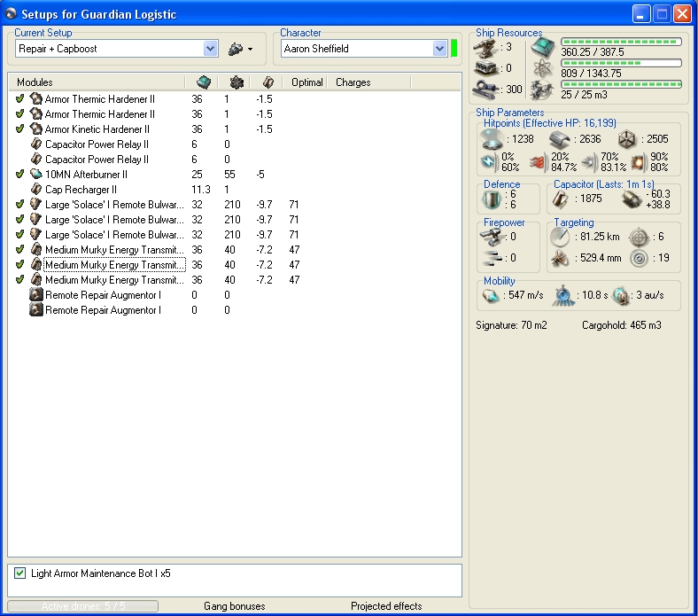Minimize the Setups for Guardian Logistic window

coord(641,14)
